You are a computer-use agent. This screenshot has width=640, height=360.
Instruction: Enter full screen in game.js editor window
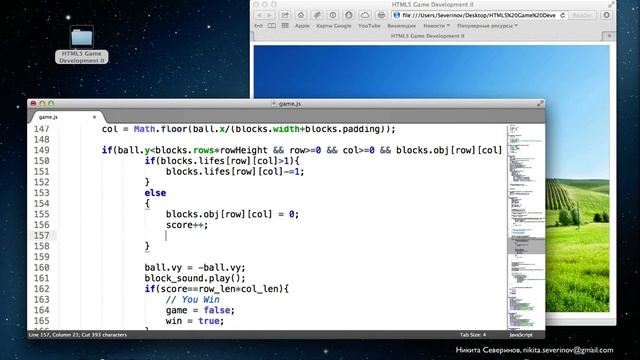coord(540,104)
